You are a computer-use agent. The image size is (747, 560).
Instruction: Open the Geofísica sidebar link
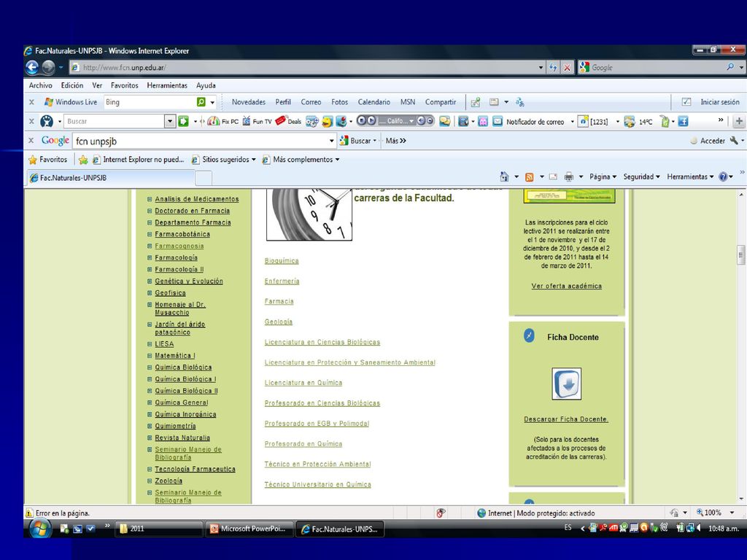pos(170,293)
